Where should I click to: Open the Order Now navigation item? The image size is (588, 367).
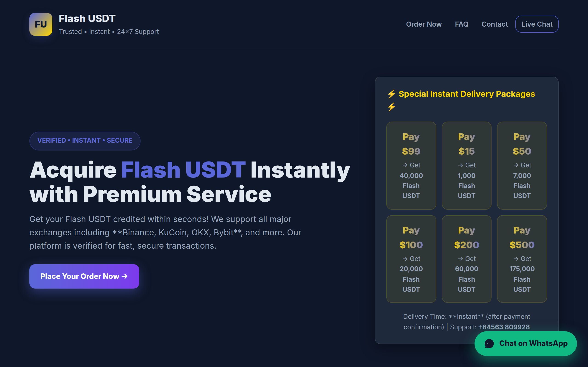pos(424,24)
